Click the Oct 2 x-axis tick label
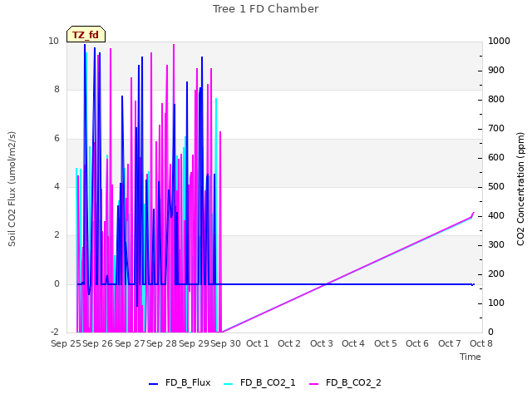 pyautogui.click(x=289, y=343)
